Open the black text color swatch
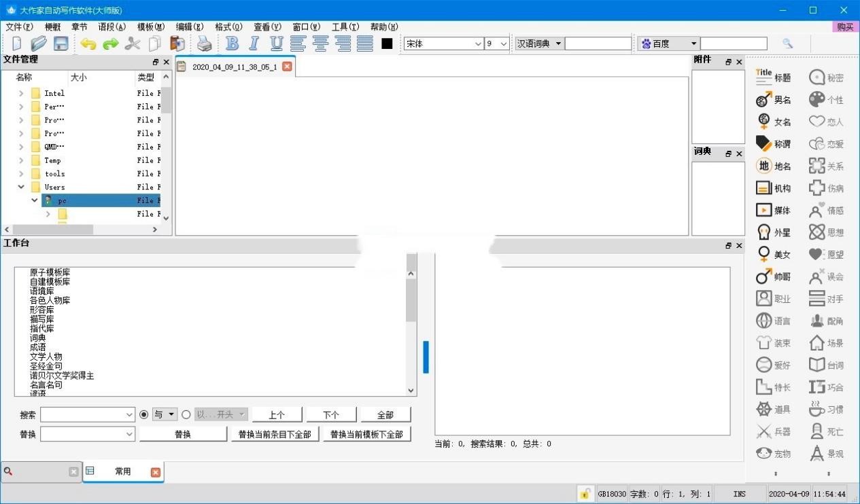This screenshot has width=860, height=504. [387, 43]
